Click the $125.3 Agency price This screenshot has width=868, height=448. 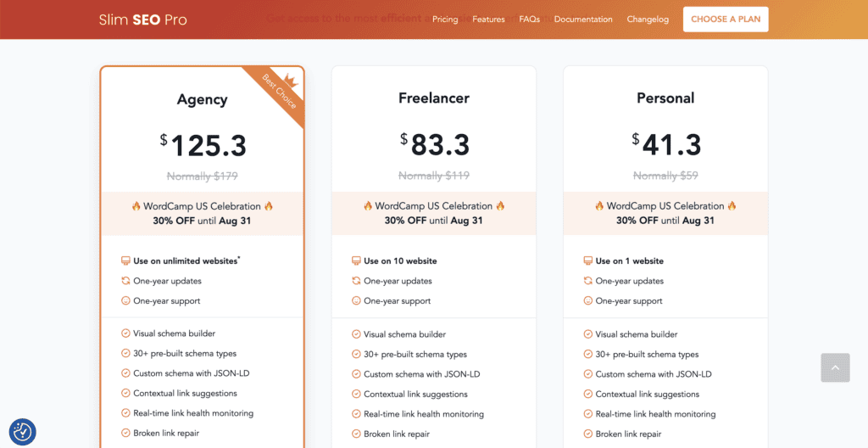(203, 146)
